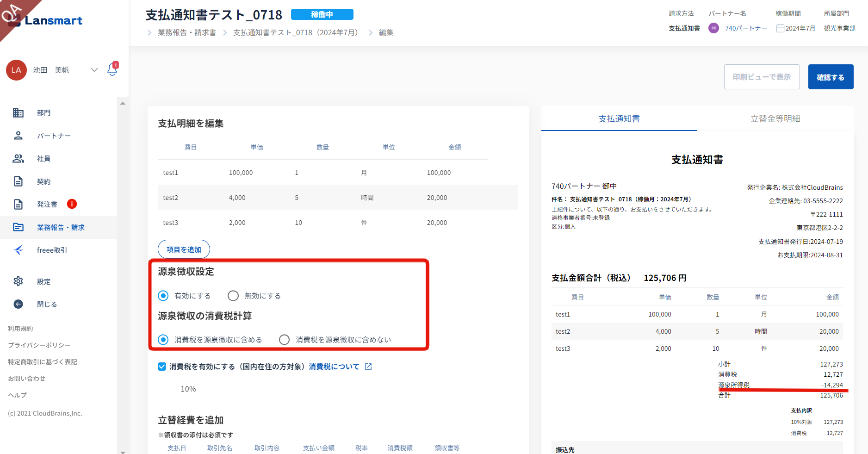The image size is (868, 454).
Task: Open the 部門 building icon in sidebar
Action: pyautogui.click(x=18, y=112)
